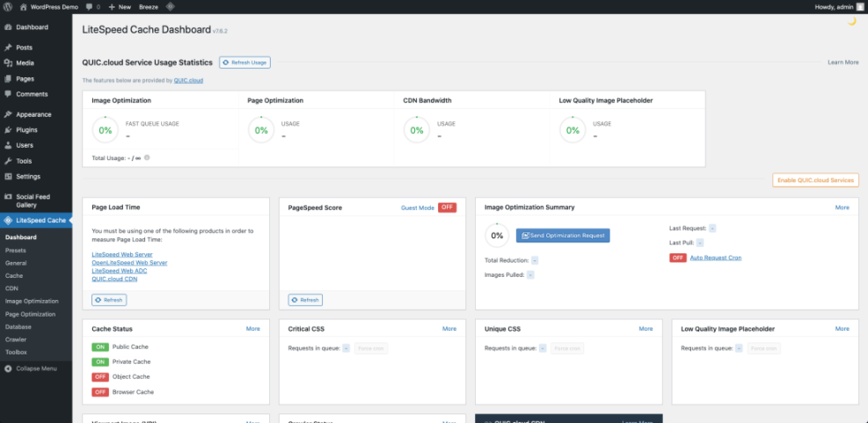Expand More in Critical CSS panel
This screenshot has width=868, height=423.
point(449,328)
